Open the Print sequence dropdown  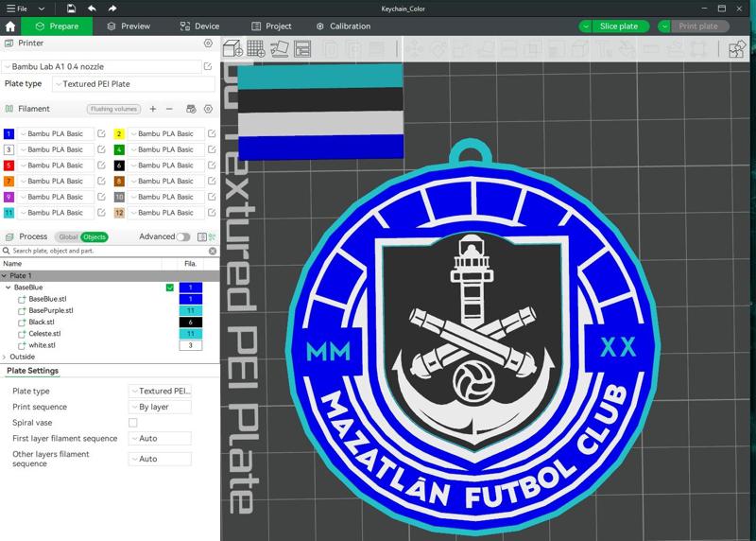click(x=160, y=407)
